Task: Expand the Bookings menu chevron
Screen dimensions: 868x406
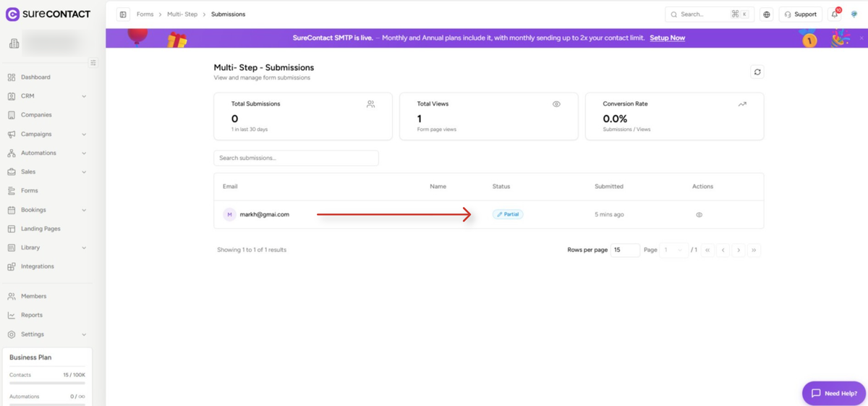Action: [84, 210]
